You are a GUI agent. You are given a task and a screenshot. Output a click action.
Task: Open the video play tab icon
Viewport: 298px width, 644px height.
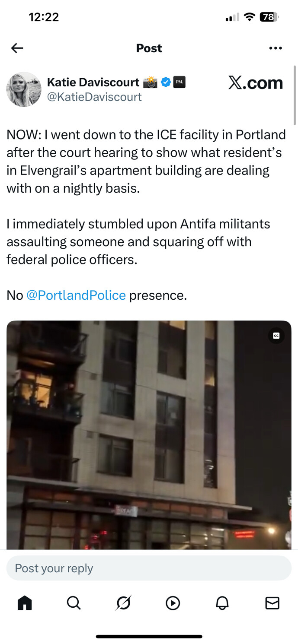coord(173,603)
